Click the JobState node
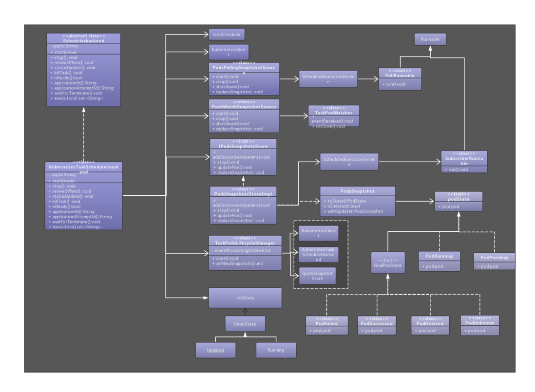 click(245, 298)
